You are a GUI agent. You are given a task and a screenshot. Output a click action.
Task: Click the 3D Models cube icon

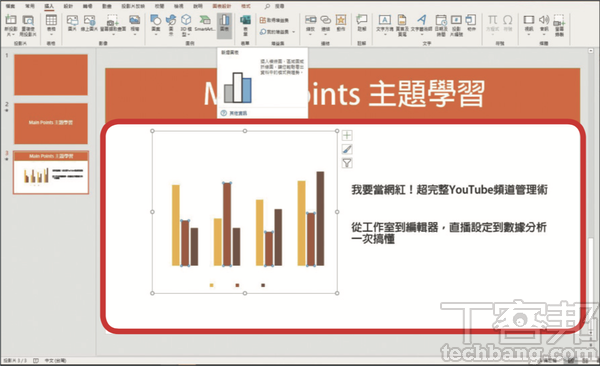click(186, 20)
